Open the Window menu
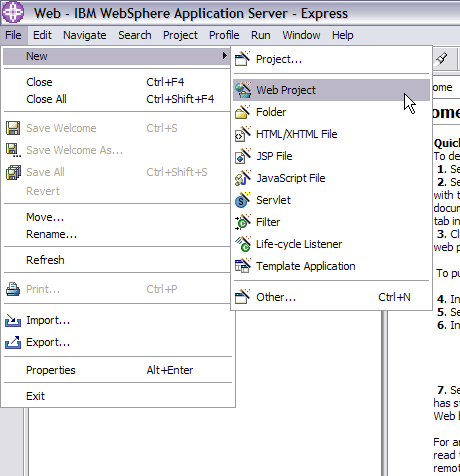The height and width of the screenshot is (476, 460). 301,35
